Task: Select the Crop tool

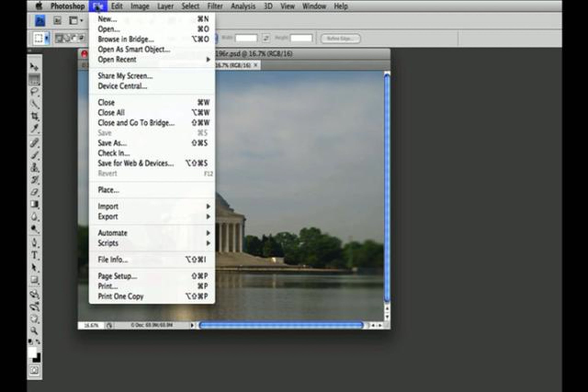Action: pyautogui.click(x=35, y=116)
